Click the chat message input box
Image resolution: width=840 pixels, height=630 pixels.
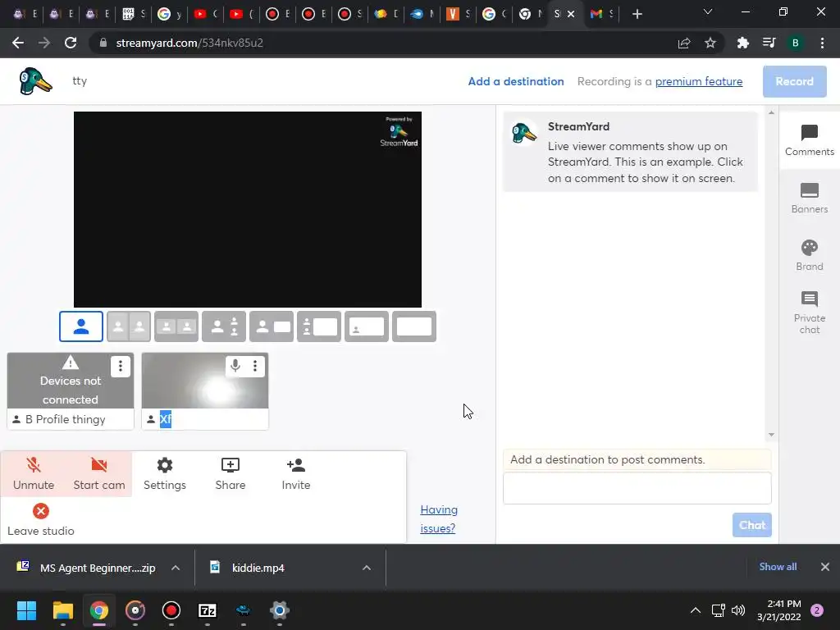tap(637, 488)
